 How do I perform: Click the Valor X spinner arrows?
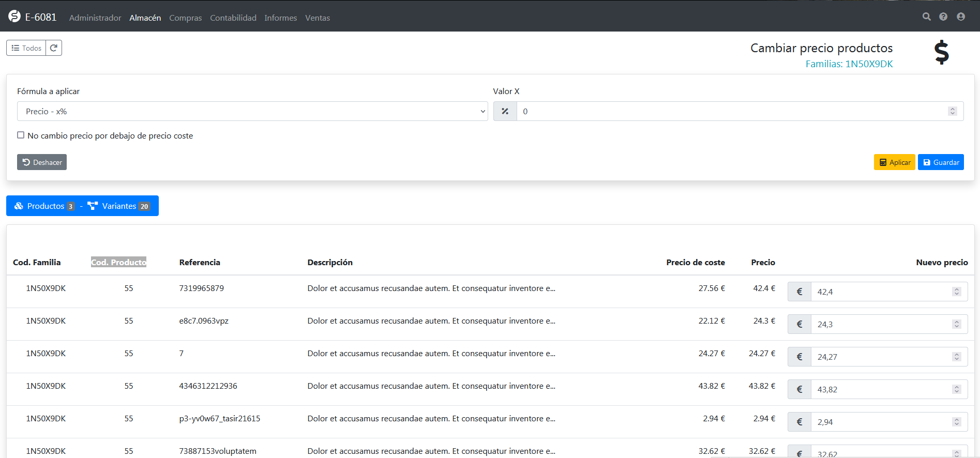click(952, 111)
